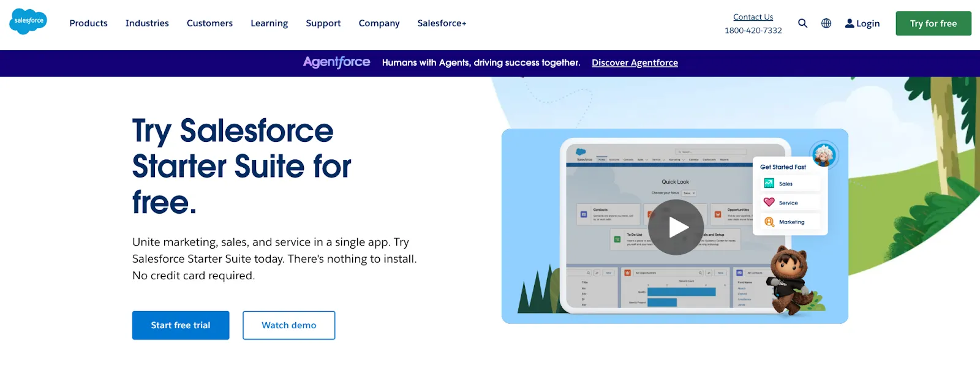Play the demo video
This screenshot has width=980, height=376.
pyautogui.click(x=676, y=227)
